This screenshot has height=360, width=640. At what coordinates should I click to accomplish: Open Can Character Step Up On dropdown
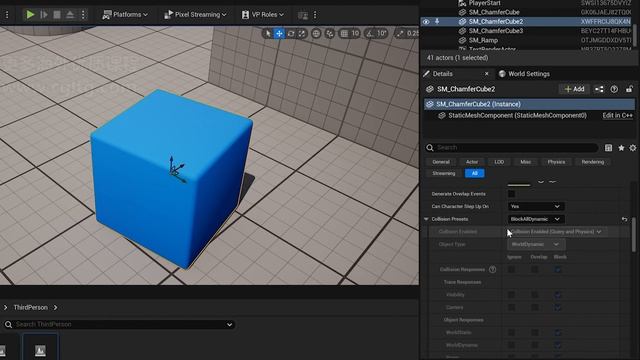coord(536,207)
